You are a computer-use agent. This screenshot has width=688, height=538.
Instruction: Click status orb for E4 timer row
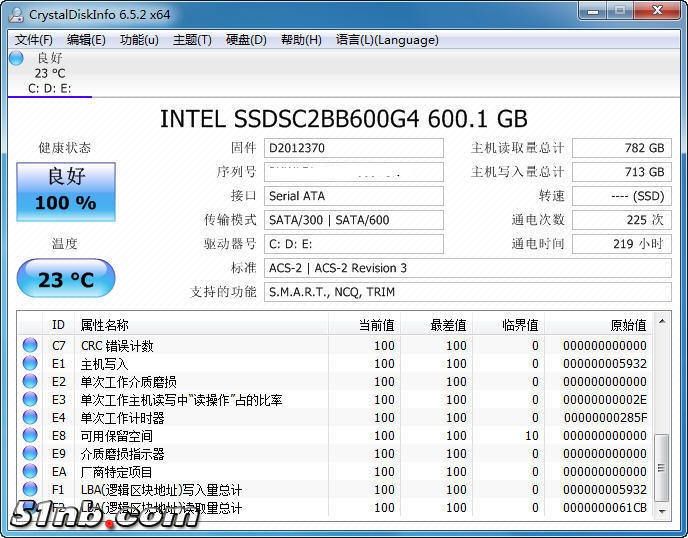click(30, 418)
